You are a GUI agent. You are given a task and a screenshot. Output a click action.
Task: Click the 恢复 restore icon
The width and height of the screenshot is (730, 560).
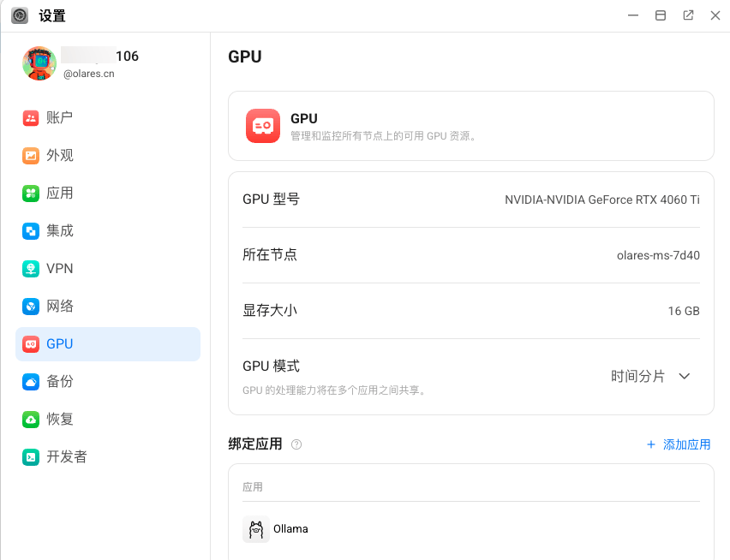31,420
